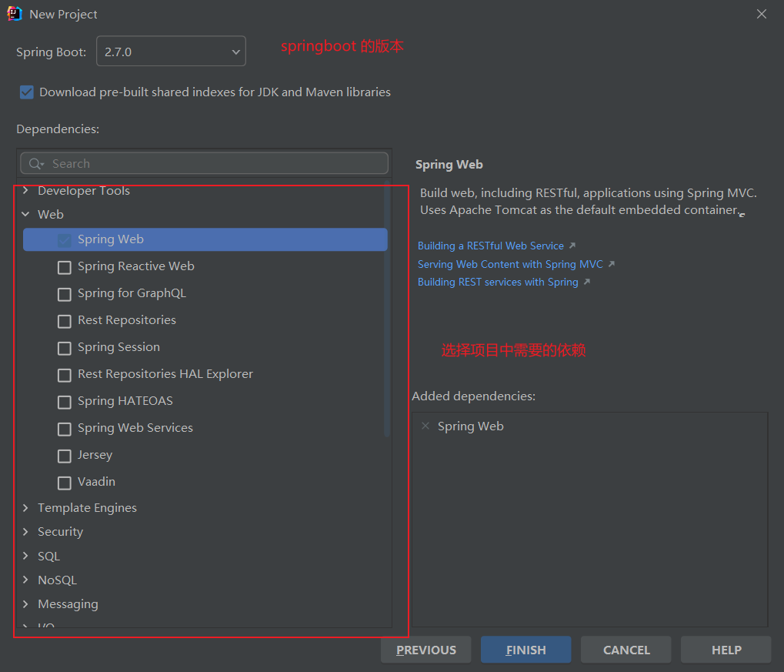Enable Spring Reactive Web dependency
Image resolution: width=784 pixels, height=672 pixels.
point(65,267)
